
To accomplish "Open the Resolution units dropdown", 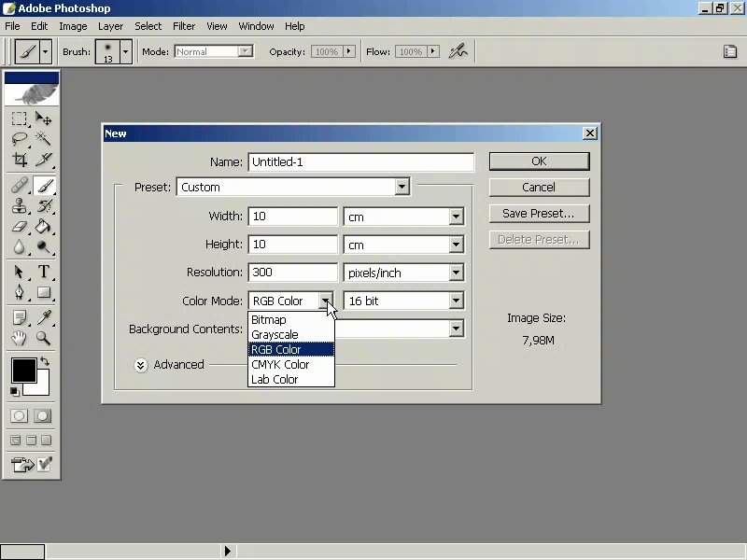I will click(x=456, y=273).
